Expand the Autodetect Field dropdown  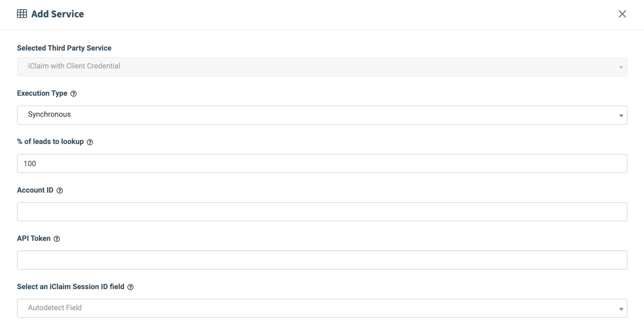[x=322, y=308]
